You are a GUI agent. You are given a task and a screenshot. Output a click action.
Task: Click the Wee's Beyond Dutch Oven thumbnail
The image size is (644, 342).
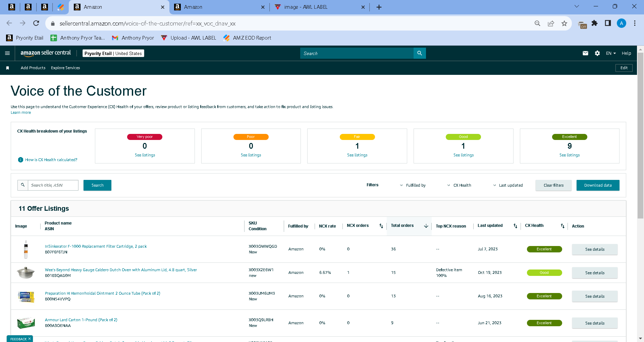pos(26,273)
